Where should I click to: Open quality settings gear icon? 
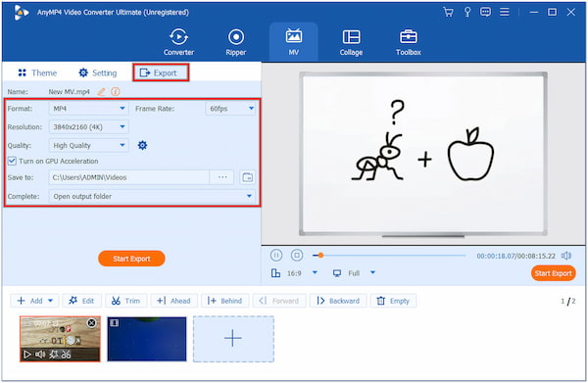pos(142,145)
